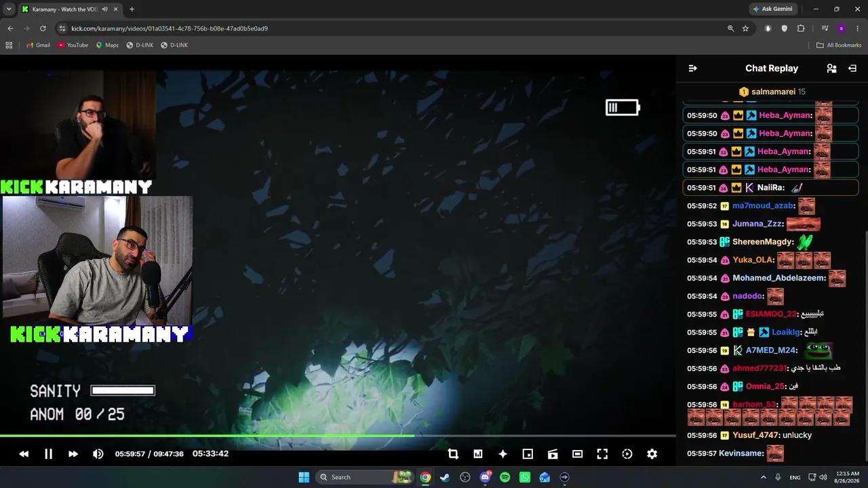Collapse the chat panel with arrow icon
This screenshot has height=488, width=868.
[692, 68]
